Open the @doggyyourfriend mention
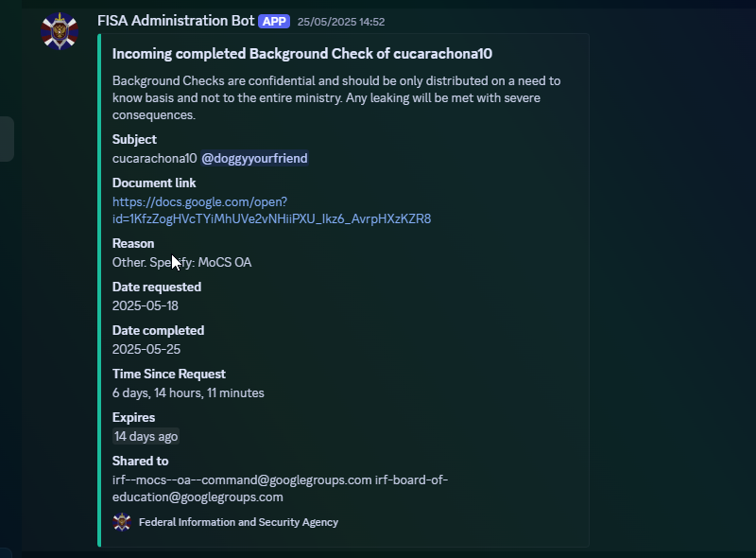756x558 pixels. (254, 158)
